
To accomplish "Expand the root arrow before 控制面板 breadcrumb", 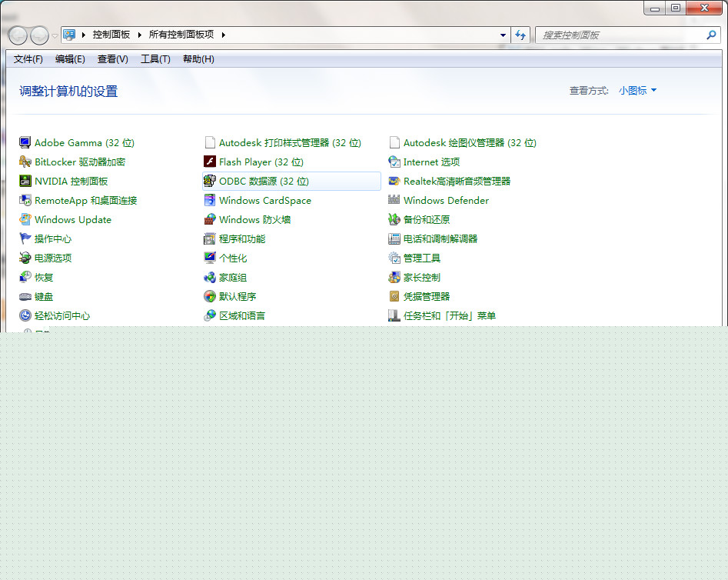I will tap(84, 35).
